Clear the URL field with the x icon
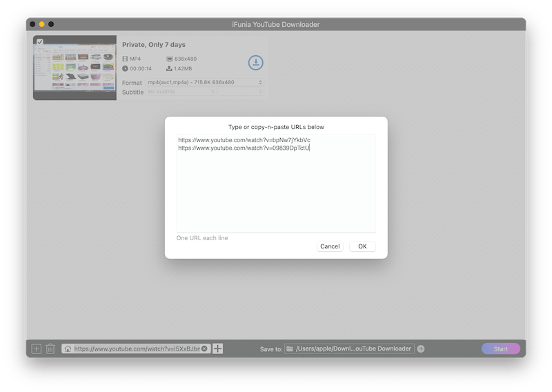552x392 pixels. (204, 349)
